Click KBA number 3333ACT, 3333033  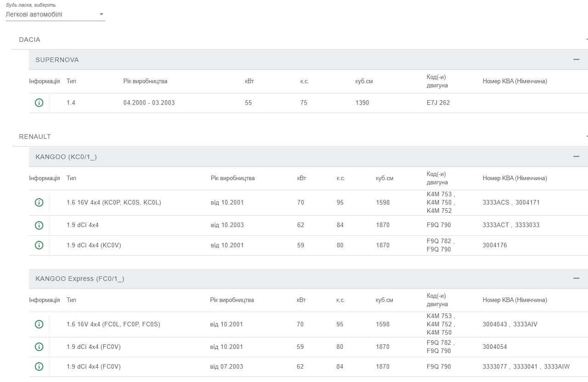[511, 225]
